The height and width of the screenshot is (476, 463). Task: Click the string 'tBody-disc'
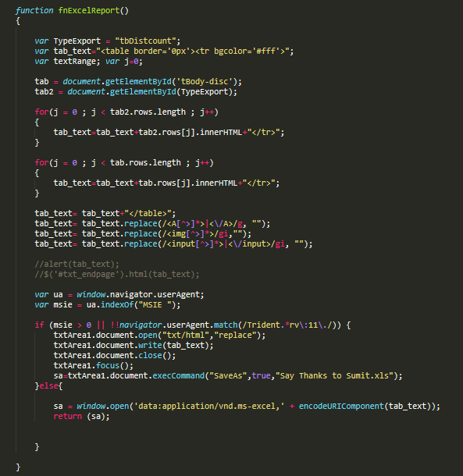click(205, 82)
